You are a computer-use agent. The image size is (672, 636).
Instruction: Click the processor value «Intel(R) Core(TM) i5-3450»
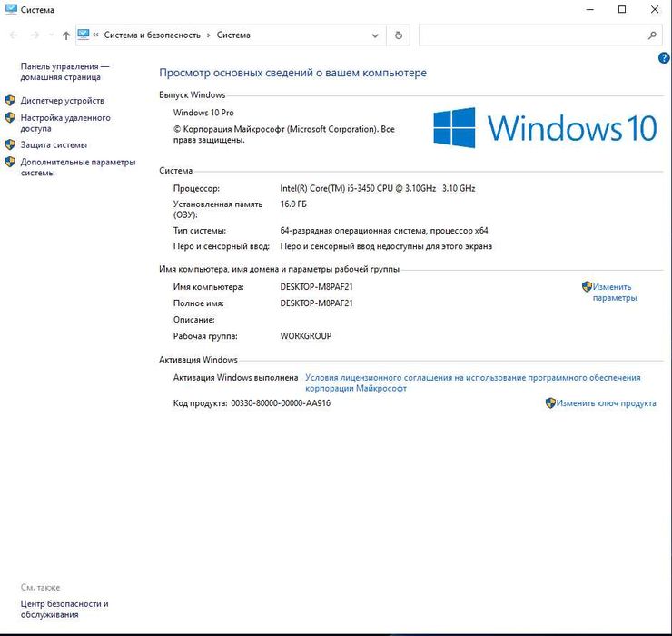coord(377,188)
